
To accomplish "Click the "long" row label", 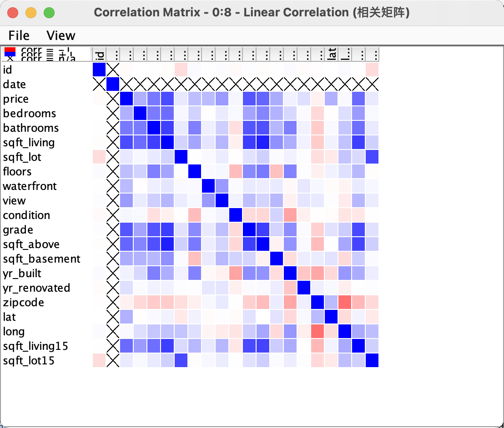I will coord(14,332).
